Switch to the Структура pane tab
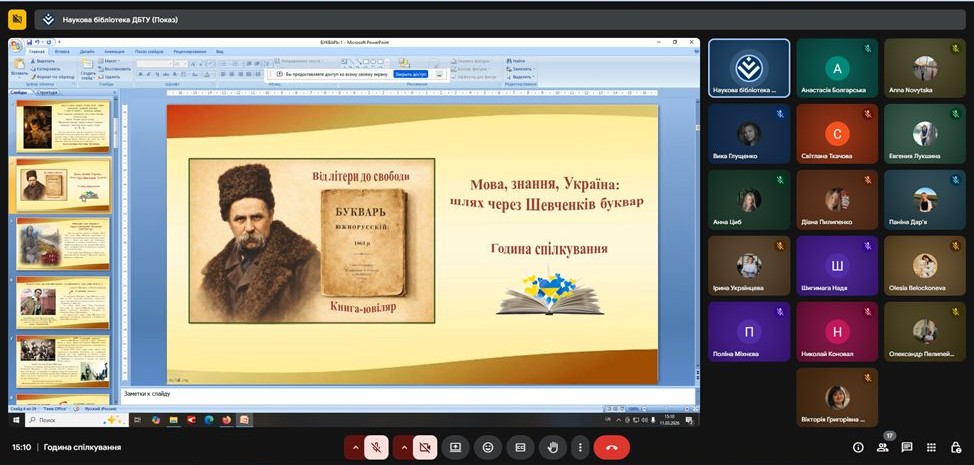 point(48,92)
